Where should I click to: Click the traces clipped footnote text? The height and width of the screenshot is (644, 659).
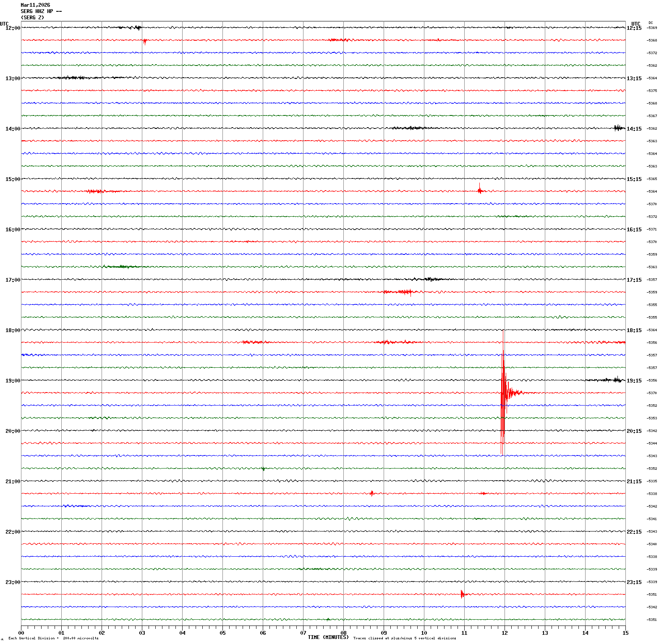click(405, 638)
